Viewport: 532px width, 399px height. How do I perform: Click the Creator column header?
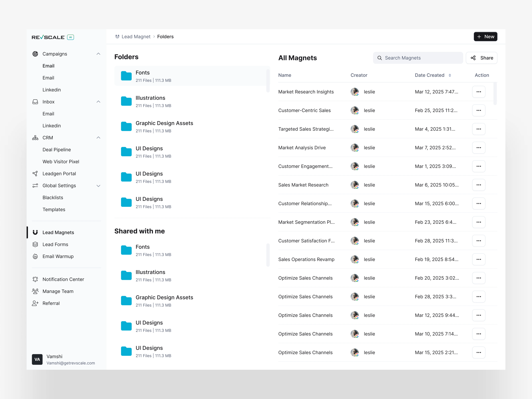tap(359, 75)
